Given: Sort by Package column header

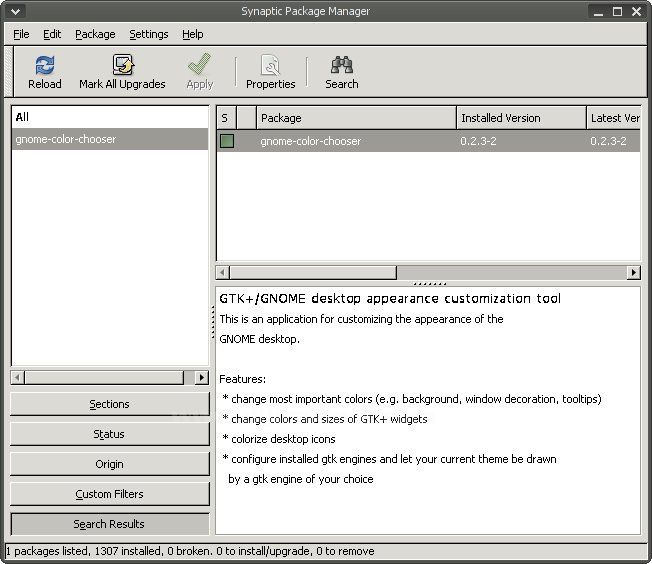Looking at the screenshot, I should pos(356,118).
